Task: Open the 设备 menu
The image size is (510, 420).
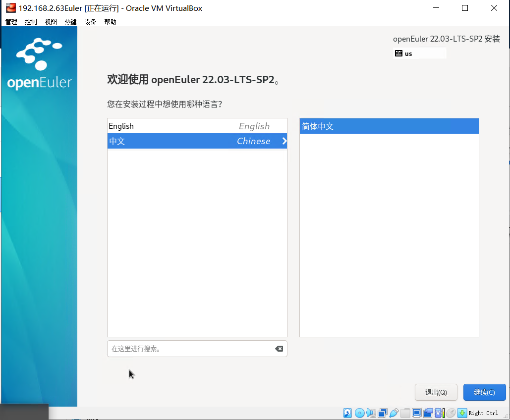Action: 90,22
